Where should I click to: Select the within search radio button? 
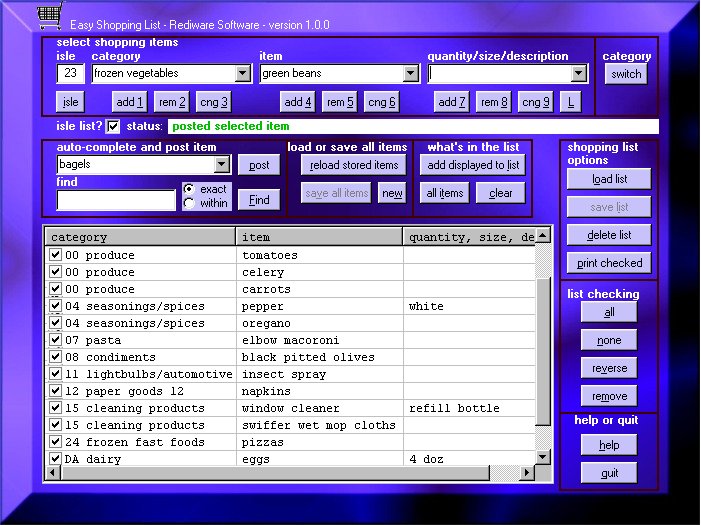pos(189,203)
